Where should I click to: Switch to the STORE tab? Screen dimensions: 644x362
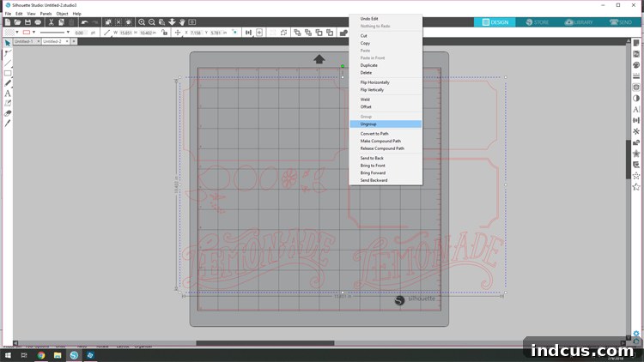pyautogui.click(x=537, y=22)
